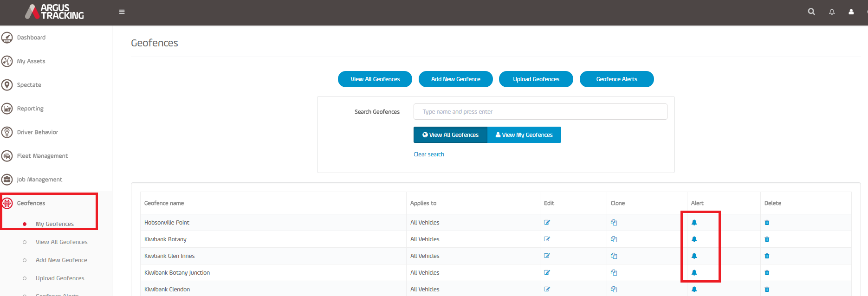This screenshot has height=296, width=868.
Task: Select Upload Geofences submenu item
Action: click(60, 278)
